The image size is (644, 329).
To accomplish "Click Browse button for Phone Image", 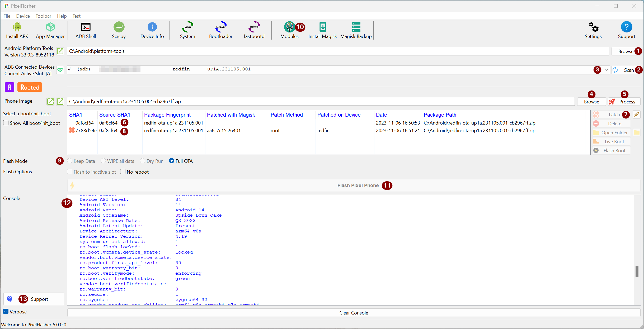I will point(590,101).
